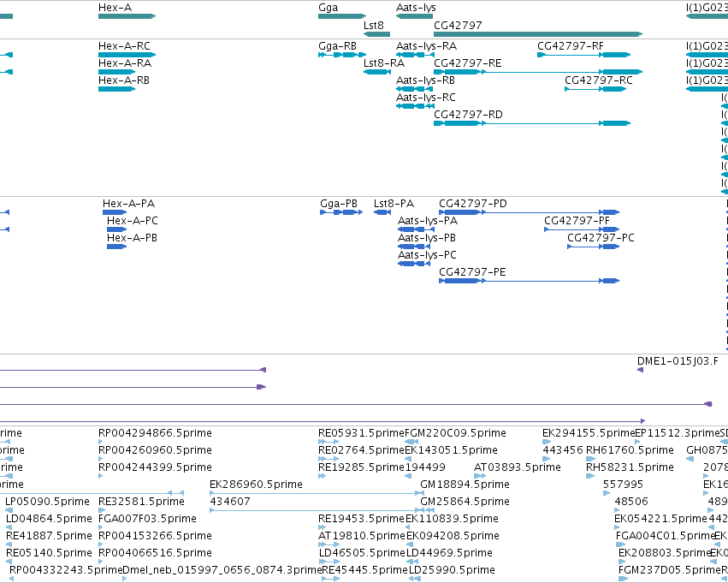The image size is (728, 583).
Task: Click transcript Aats-lys-RB
Action: pyautogui.click(x=415, y=89)
